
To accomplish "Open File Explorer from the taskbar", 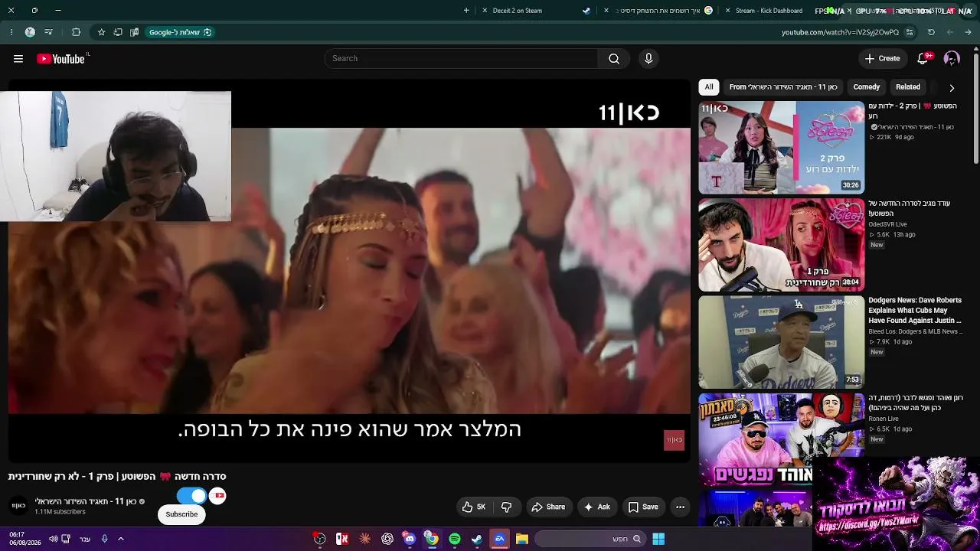I will click(522, 539).
